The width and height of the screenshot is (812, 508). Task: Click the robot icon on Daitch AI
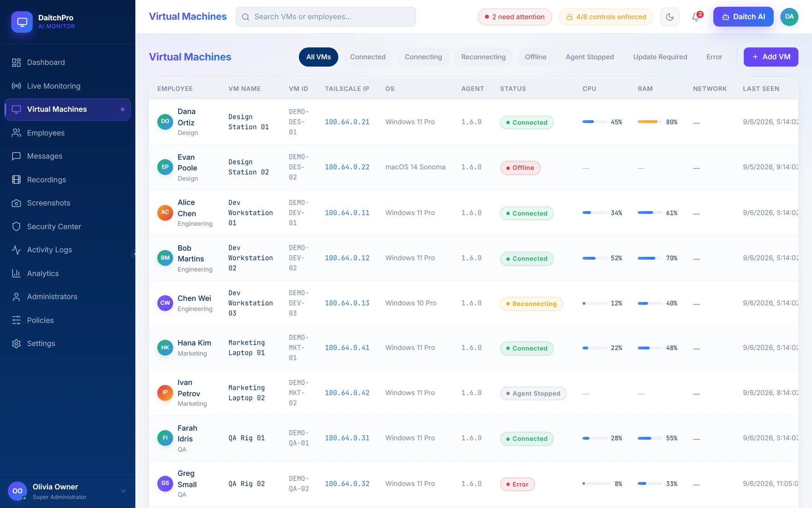pos(726,17)
